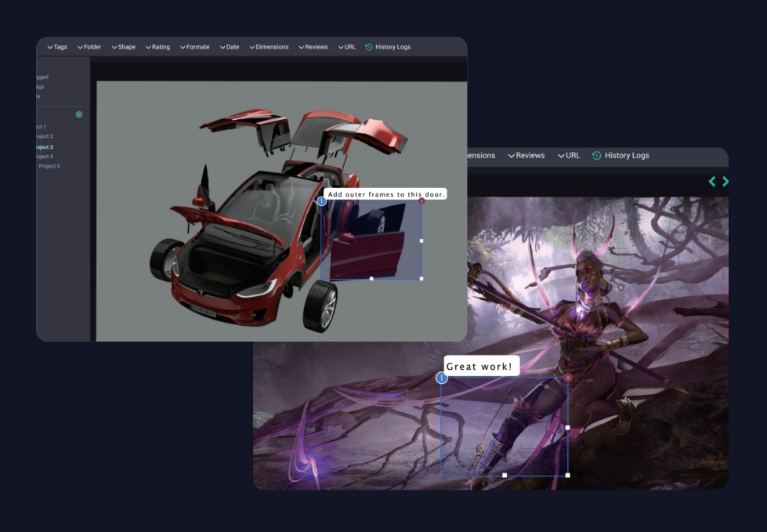Select Project 5 in the sidebar list
The height and width of the screenshot is (532, 767).
point(49,166)
